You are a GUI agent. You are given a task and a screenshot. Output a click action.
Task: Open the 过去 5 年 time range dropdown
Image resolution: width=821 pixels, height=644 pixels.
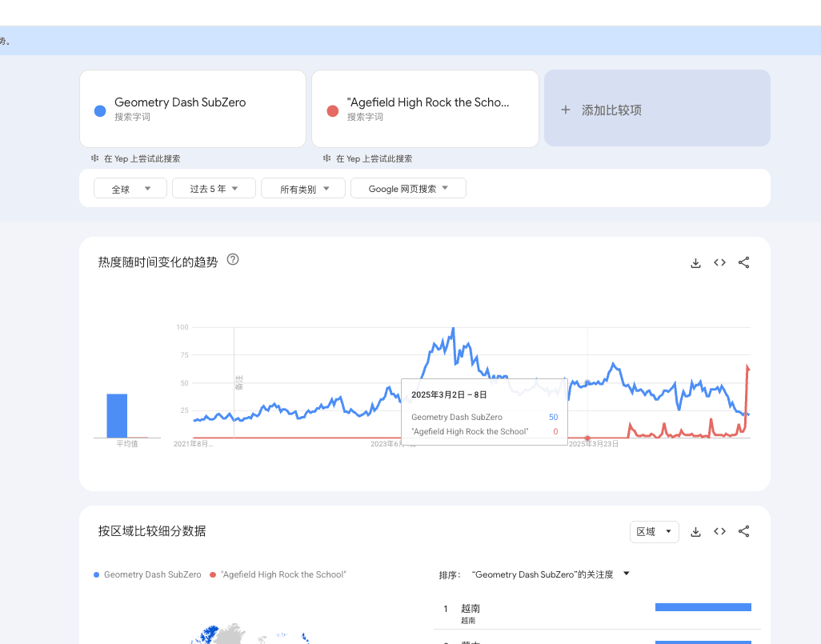[x=214, y=189]
